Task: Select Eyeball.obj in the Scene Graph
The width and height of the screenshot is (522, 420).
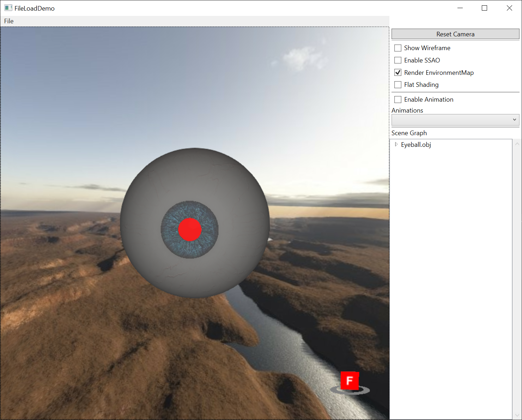Action: click(416, 144)
